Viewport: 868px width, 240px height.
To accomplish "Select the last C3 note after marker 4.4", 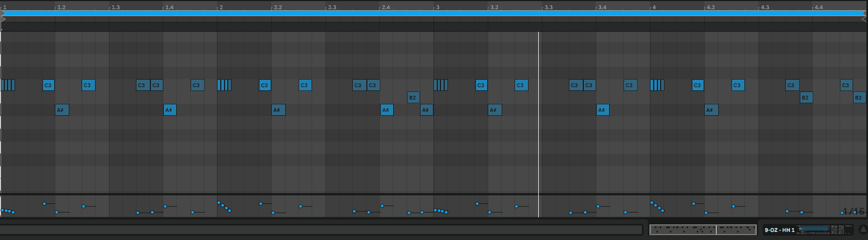I will (847, 85).
